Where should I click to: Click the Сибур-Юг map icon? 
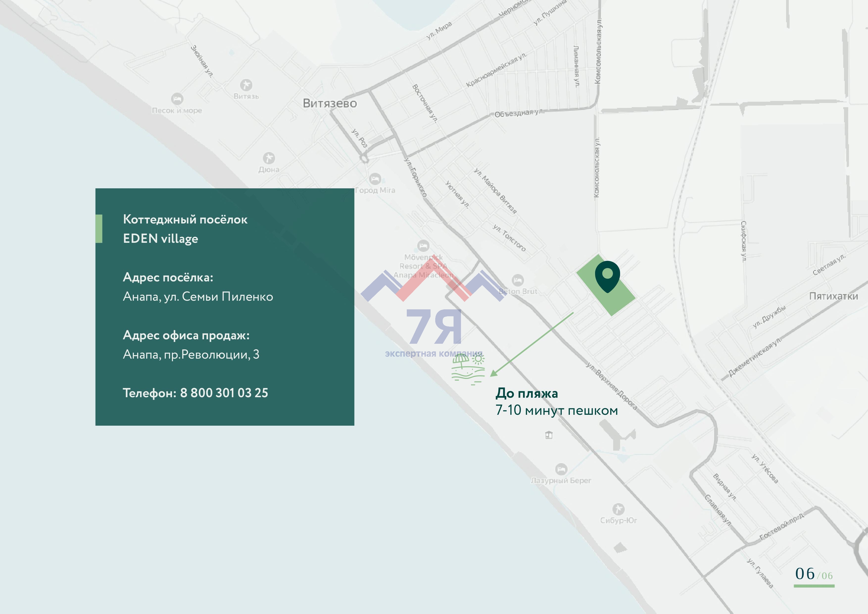pos(619,509)
